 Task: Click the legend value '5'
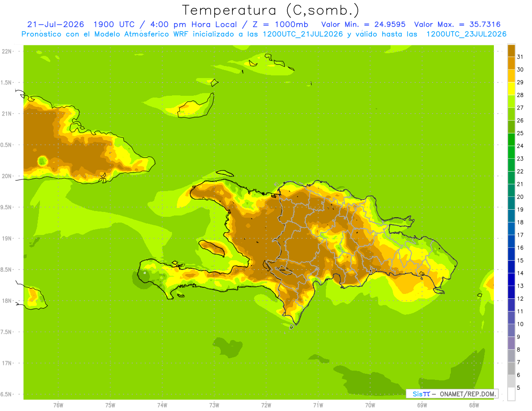[x=519, y=388]
